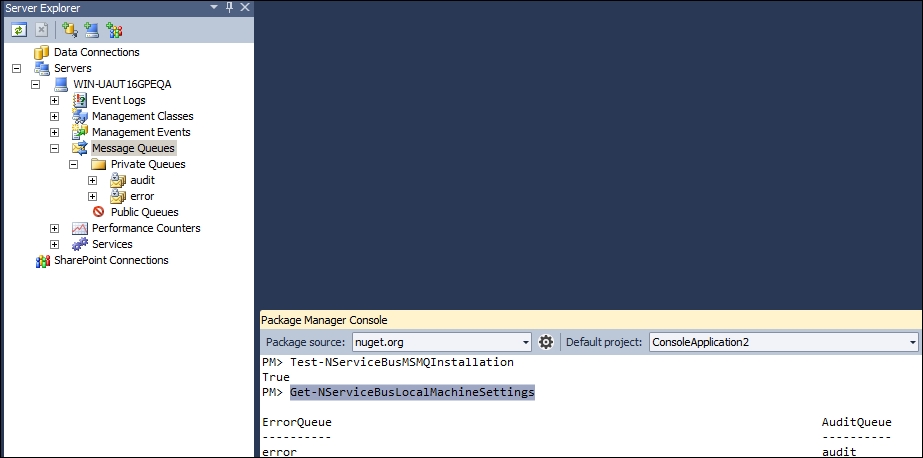The width and height of the screenshot is (923, 458).
Task: Select the Management Classes label
Action: pyautogui.click(x=142, y=116)
